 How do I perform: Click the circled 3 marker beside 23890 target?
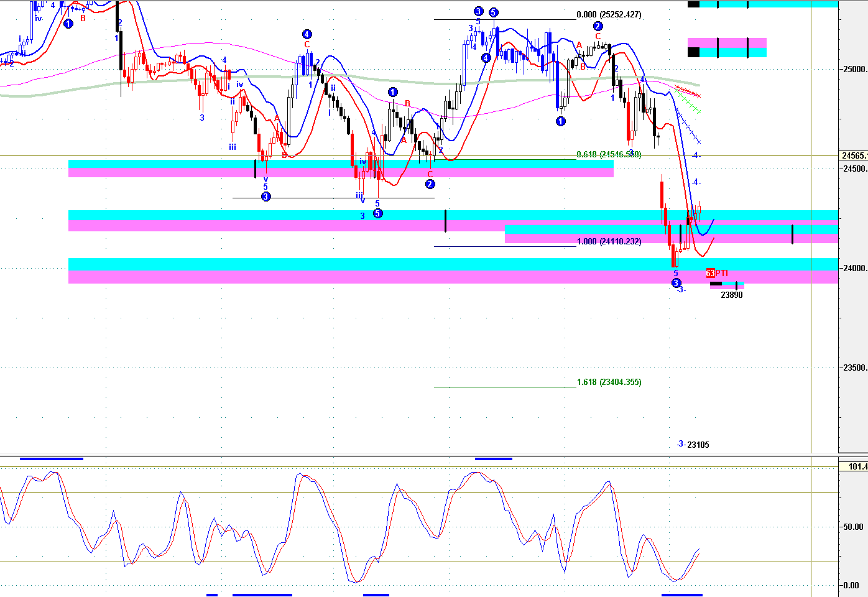[x=676, y=283]
